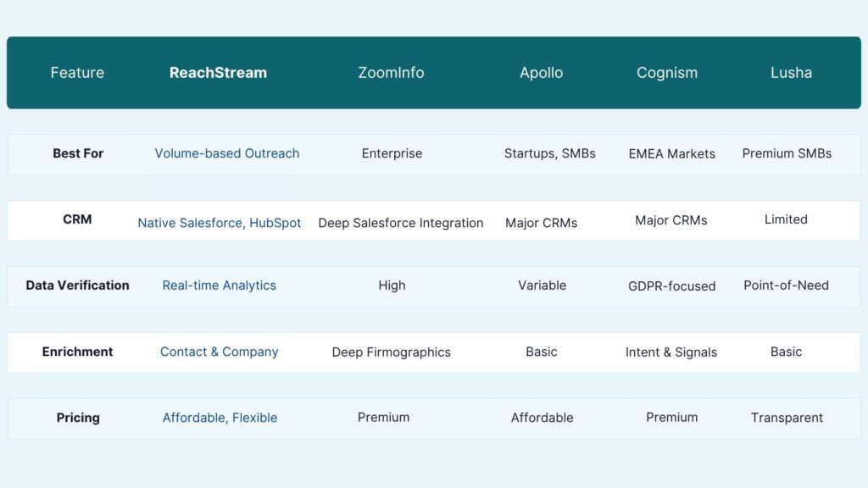Viewport: 868px width, 488px height.
Task: Select the "Lusha" column header
Action: click(x=791, y=73)
